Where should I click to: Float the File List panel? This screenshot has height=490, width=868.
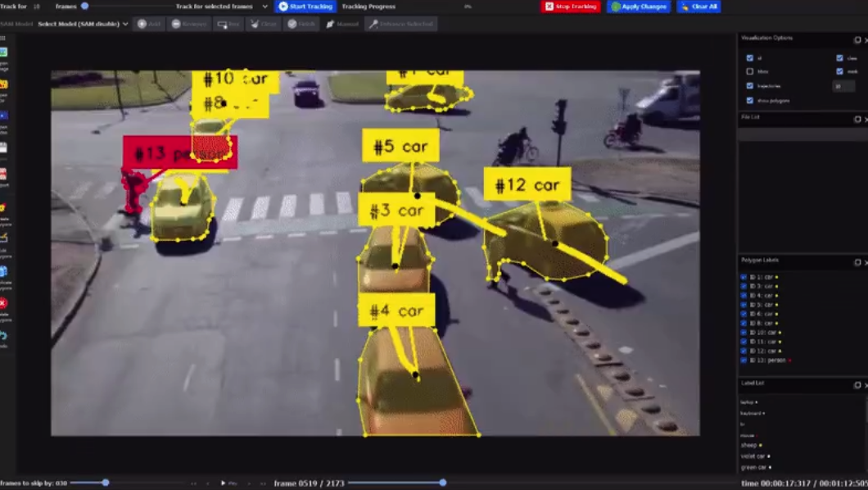coord(857,119)
